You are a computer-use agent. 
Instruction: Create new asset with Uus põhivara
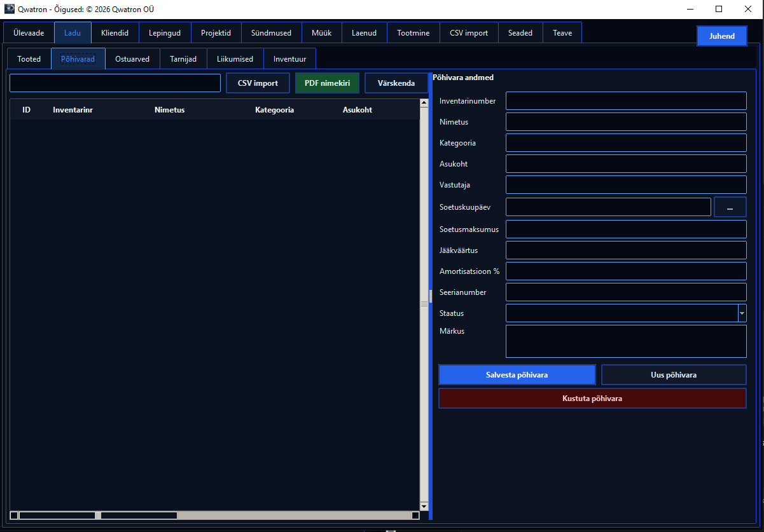(674, 375)
